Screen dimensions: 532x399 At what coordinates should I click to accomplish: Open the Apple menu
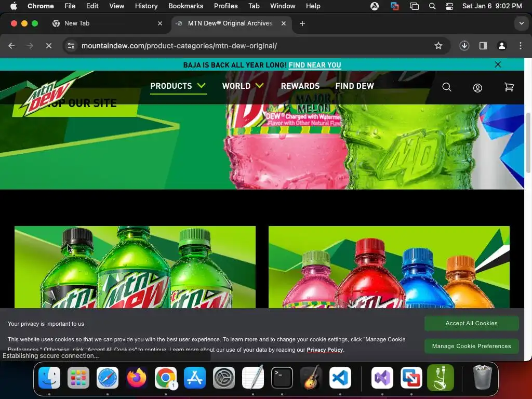coord(14,6)
